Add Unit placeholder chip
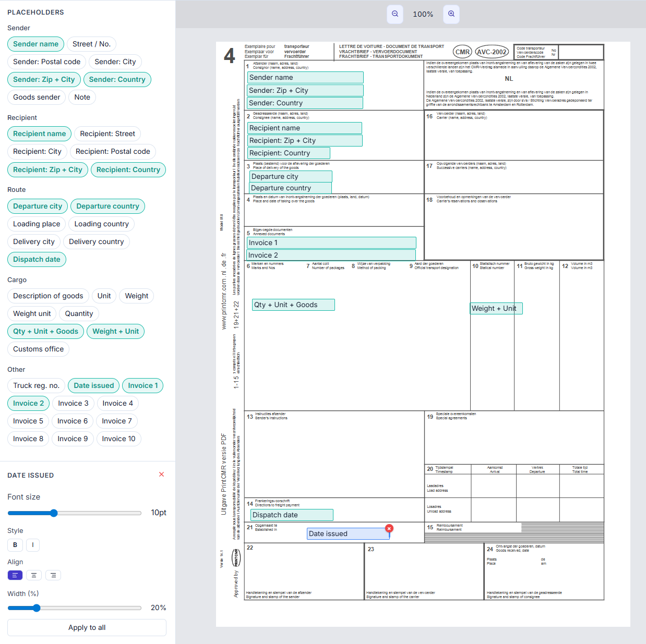646x644 pixels. coord(104,296)
